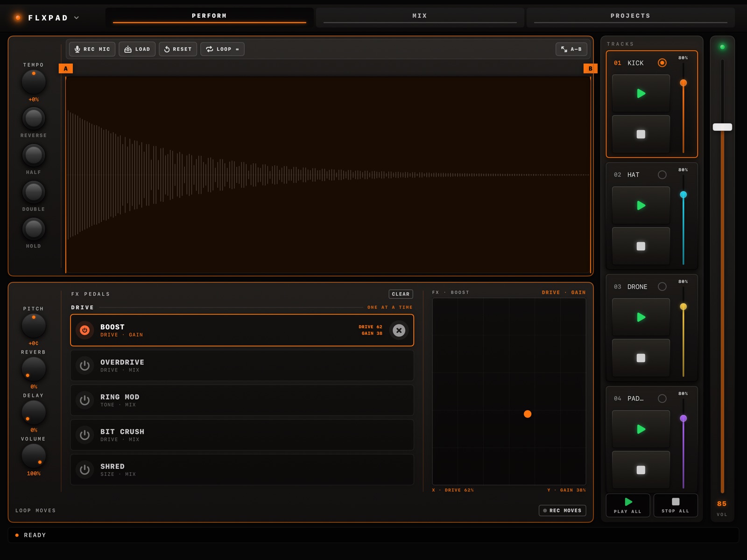Click the waveform display
The image size is (747, 560).
point(328,175)
